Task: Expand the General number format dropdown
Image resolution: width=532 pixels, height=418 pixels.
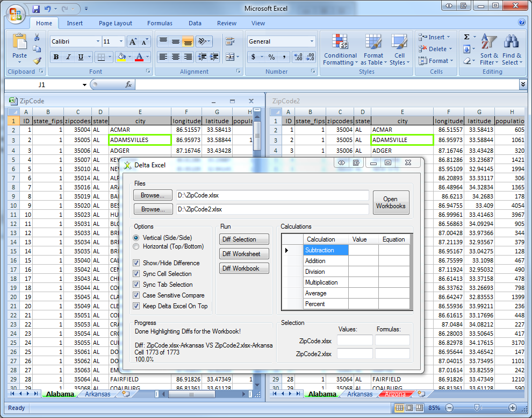Action: 312,41
